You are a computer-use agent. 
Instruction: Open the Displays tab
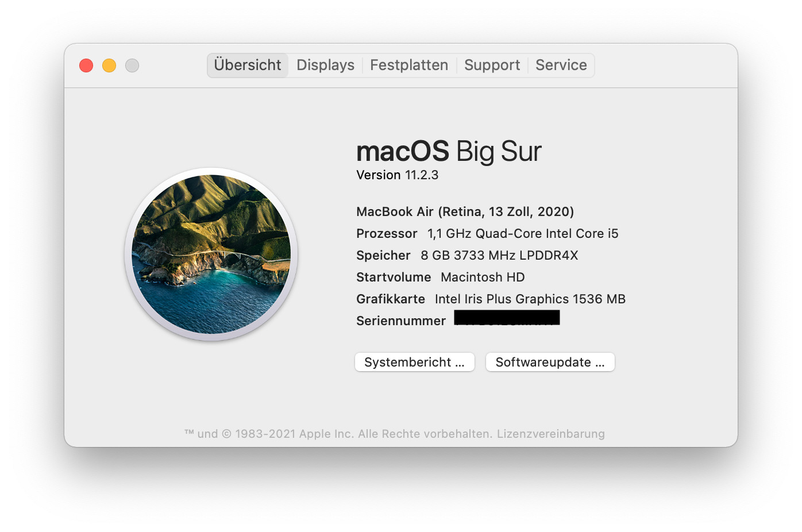coord(325,65)
